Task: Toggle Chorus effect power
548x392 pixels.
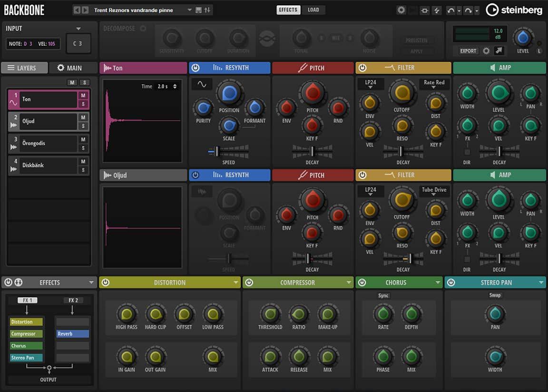Action: coord(362,282)
